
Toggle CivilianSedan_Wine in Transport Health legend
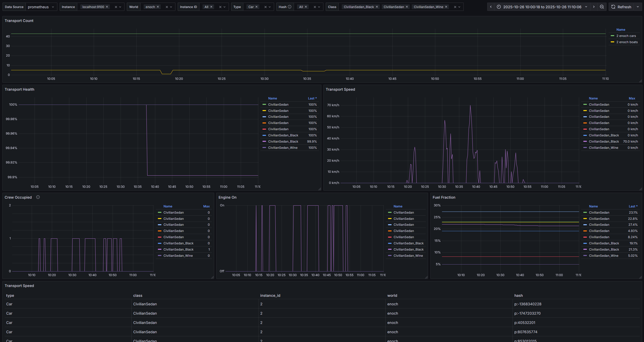pos(283,148)
